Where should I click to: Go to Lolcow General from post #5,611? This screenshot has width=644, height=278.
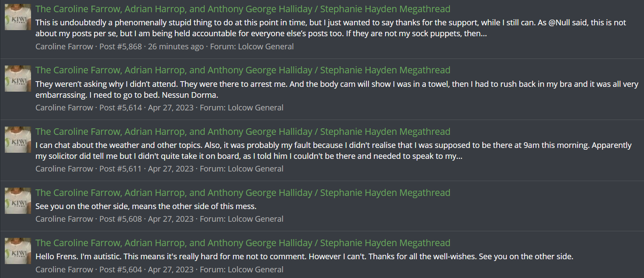point(255,168)
